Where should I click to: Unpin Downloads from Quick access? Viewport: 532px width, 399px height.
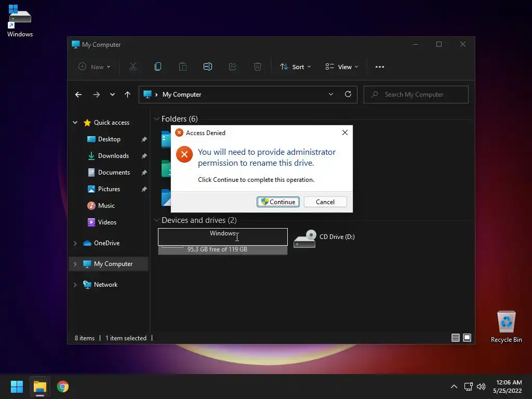click(144, 156)
